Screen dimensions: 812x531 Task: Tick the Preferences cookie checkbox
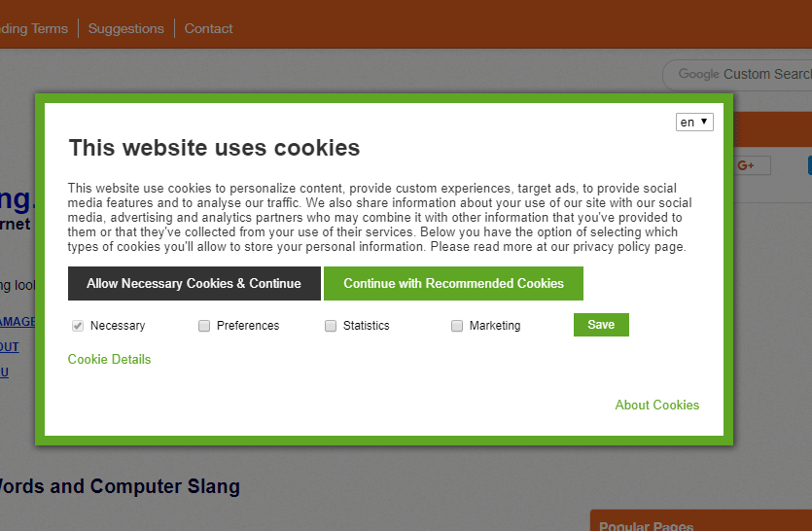204,326
